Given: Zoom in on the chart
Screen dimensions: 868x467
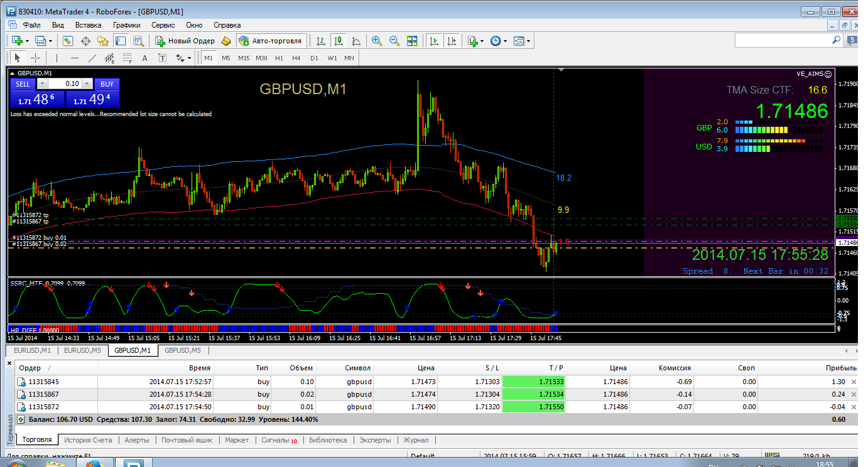Looking at the screenshot, I should [x=377, y=41].
